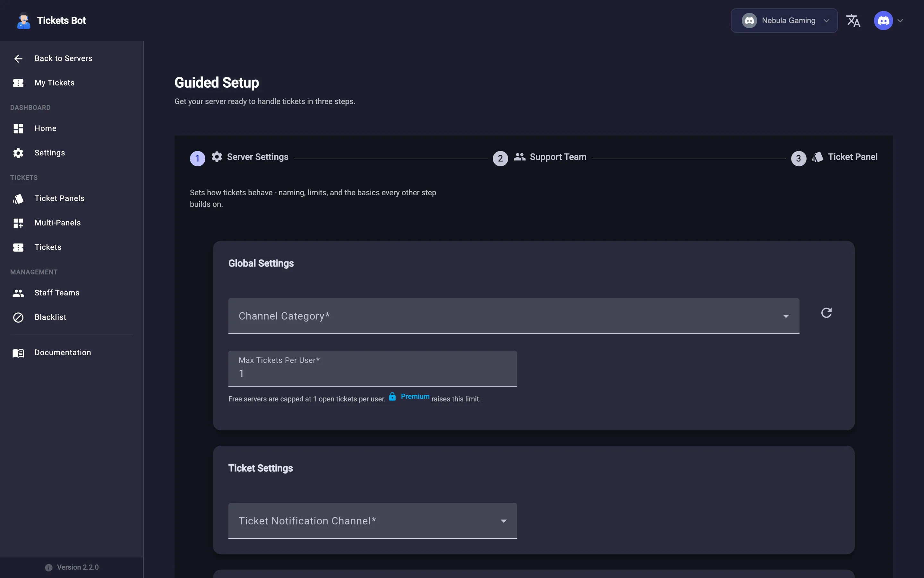Jump to Ticket Panel step label

852,157
